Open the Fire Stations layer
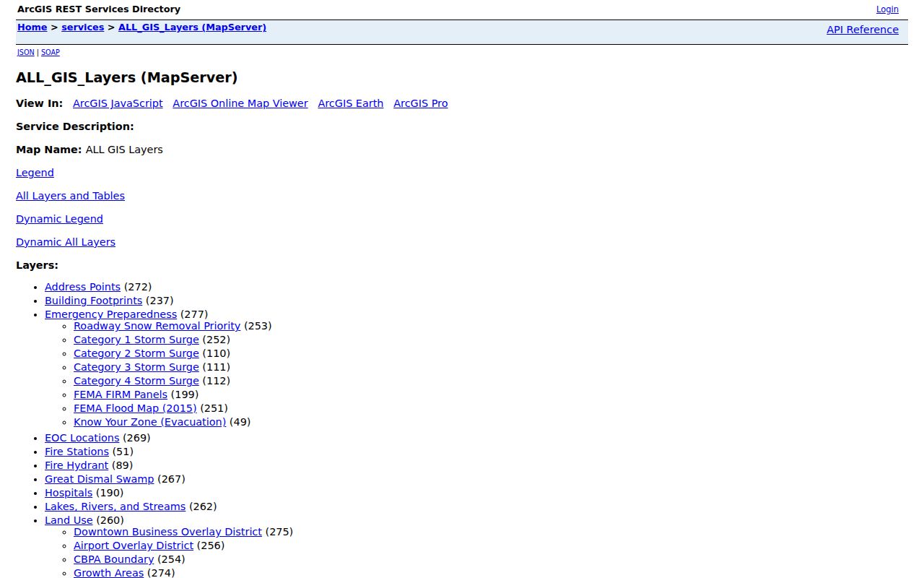Image resolution: width=924 pixels, height=578 pixels. pyautogui.click(x=77, y=452)
